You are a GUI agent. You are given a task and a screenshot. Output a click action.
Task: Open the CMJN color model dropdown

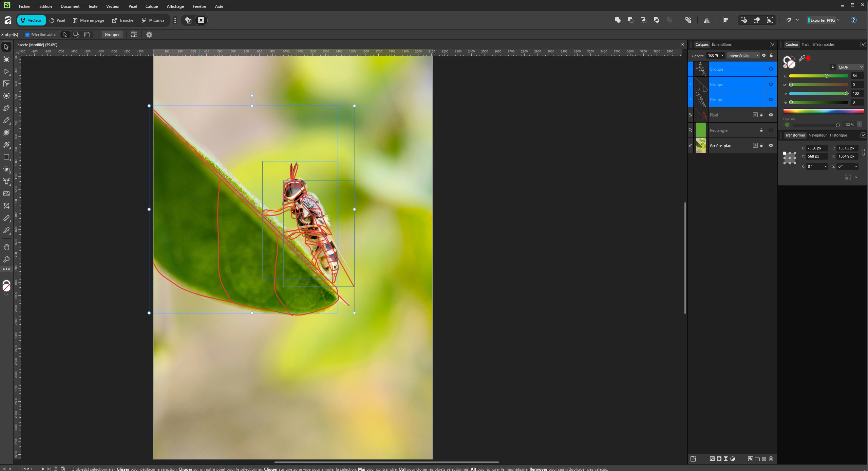[850, 67]
